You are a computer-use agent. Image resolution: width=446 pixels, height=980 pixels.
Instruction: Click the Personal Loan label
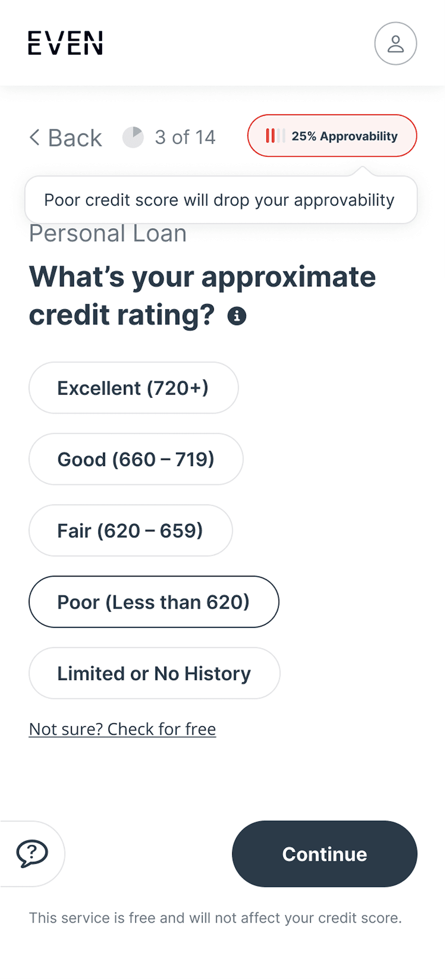coord(108,234)
